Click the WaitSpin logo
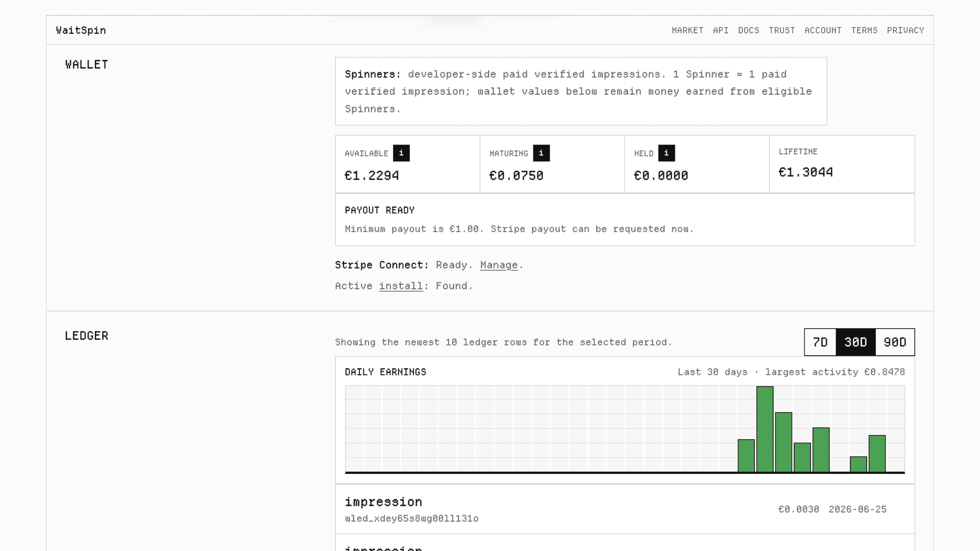This screenshot has width=980, height=551. click(x=81, y=31)
